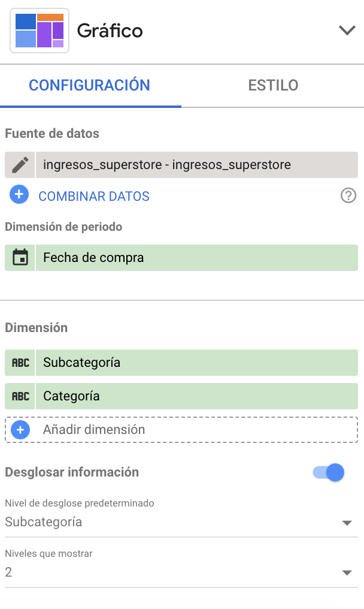Expand the Gráfico chart type chevron
Viewport: 364px width, 609px height.
[347, 31]
